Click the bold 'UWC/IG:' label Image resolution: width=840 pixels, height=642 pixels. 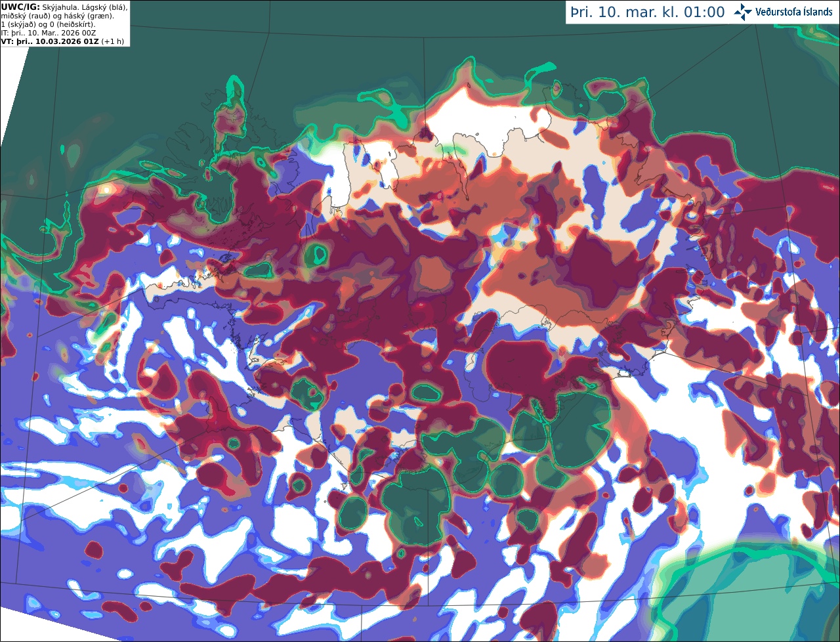[x=20, y=7]
